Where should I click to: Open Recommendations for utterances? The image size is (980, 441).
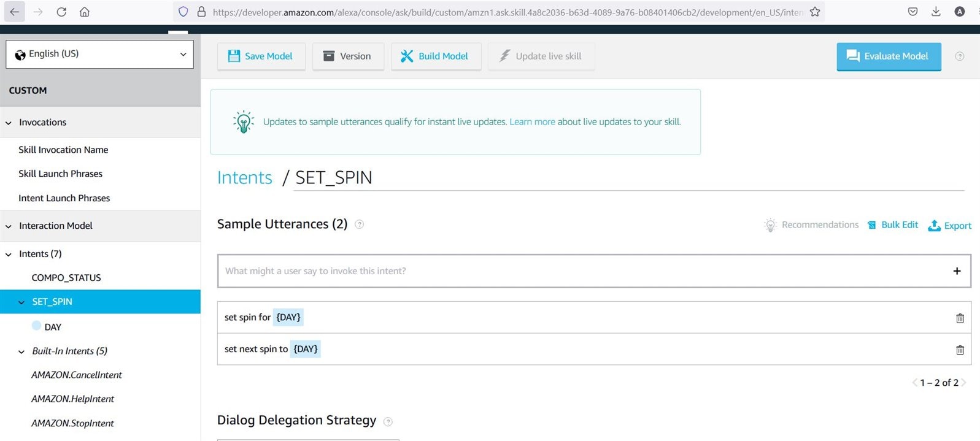coord(811,225)
